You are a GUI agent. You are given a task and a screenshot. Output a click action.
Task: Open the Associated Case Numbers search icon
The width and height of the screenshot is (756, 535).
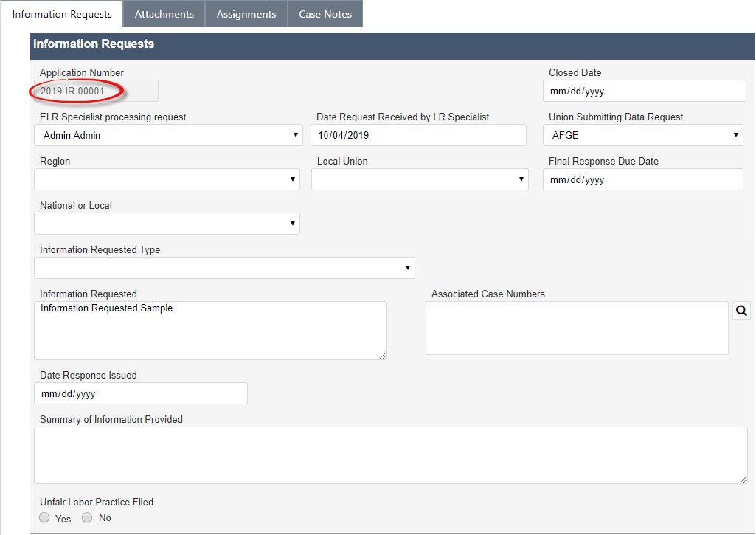click(741, 311)
